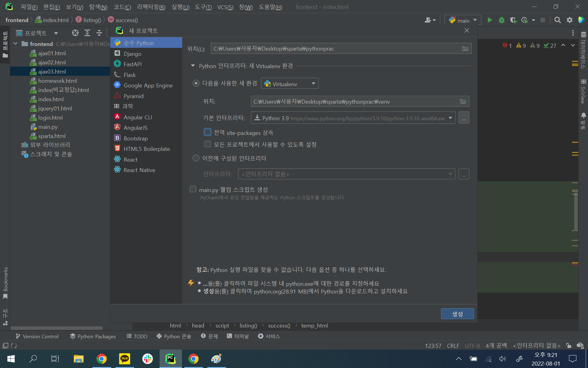Viewport: 588px width, 368px height.
Task: Open the Search Everywhere magnifier icon
Action: (x=558, y=20)
